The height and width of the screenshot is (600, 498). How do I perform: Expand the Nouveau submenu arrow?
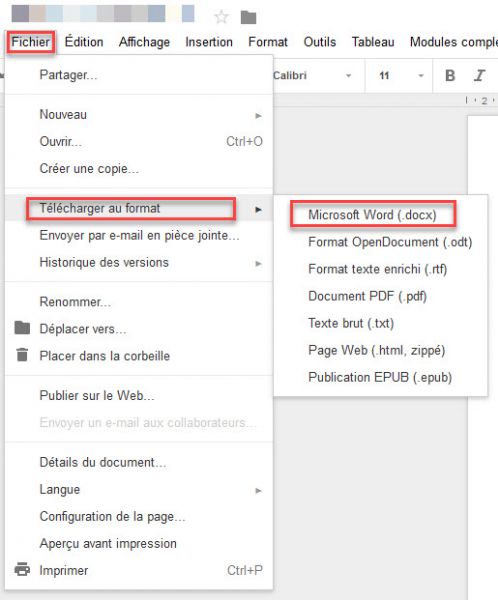[x=259, y=115]
